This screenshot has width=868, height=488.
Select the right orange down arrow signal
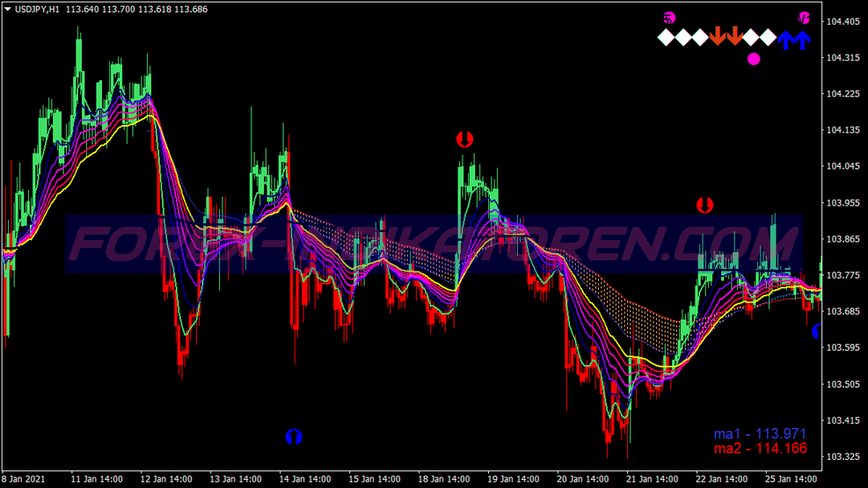pyautogui.click(x=734, y=37)
